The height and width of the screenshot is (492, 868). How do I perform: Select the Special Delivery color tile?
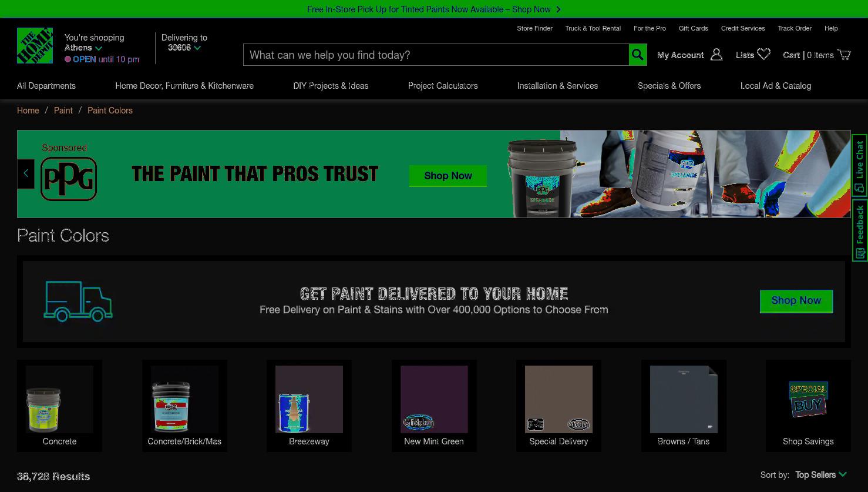point(559,406)
